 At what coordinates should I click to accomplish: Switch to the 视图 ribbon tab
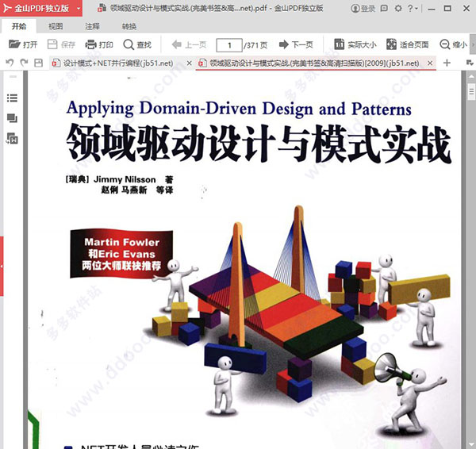click(56, 26)
